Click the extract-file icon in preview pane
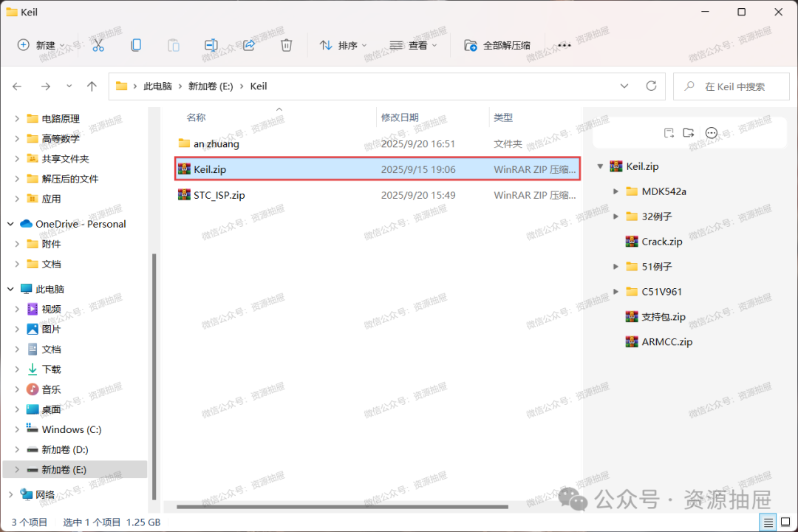798x532 pixels. [x=669, y=134]
